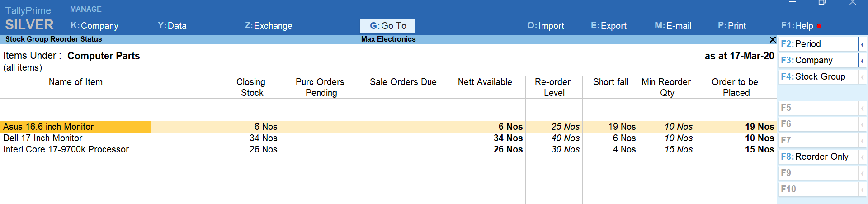Click the MANAGE label
Image resolution: width=868 pixels, height=204 pixels.
tap(86, 9)
